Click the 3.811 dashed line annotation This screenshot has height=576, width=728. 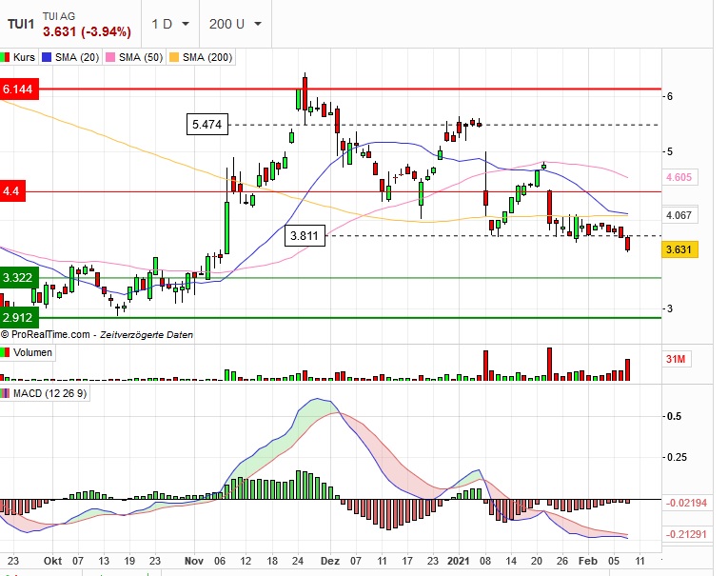pyautogui.click(x=305, y=235)
